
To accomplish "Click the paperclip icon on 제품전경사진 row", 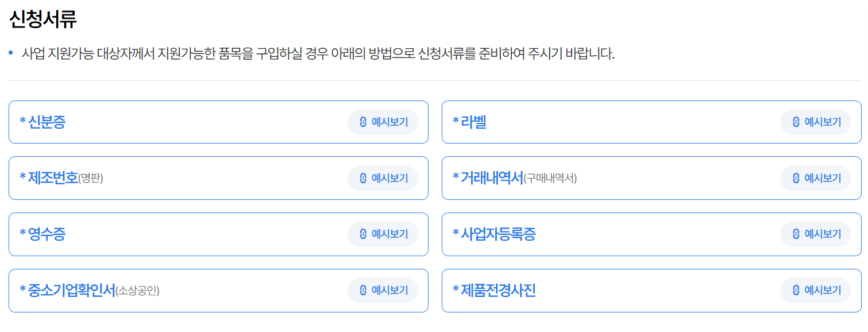I will (794, 290).
